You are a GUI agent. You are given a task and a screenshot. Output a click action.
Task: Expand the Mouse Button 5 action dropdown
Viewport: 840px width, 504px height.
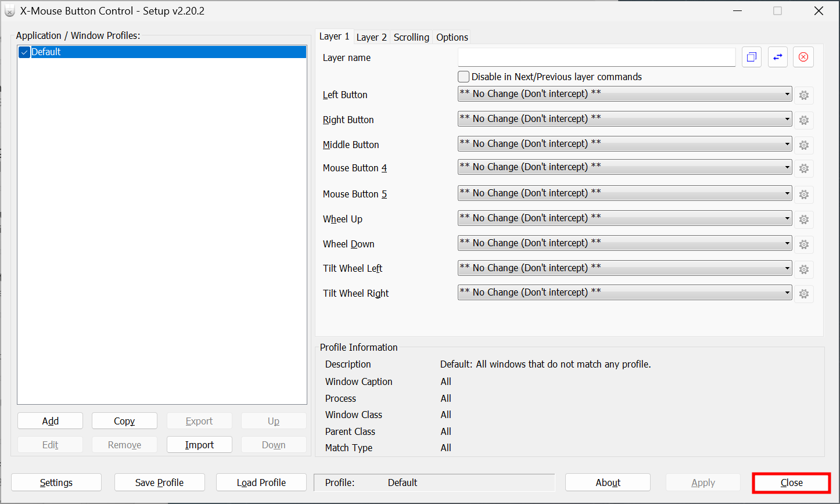tap(624, 193)
